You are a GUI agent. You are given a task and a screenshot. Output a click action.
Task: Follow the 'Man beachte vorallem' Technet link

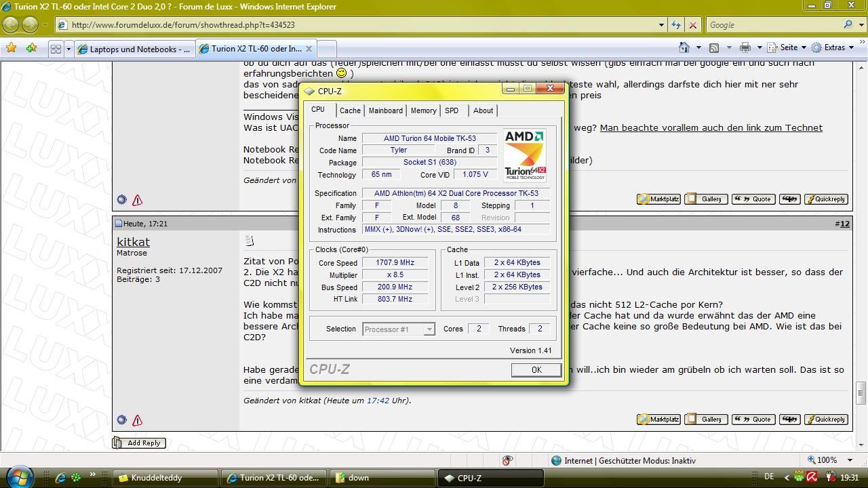click(711, 127)
